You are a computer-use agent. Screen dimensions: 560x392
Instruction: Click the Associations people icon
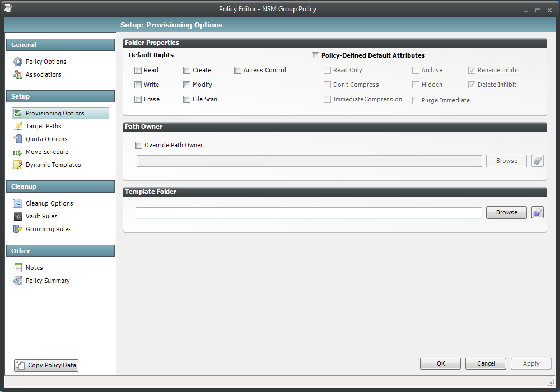pyautogui.click(x=18, y=74)
